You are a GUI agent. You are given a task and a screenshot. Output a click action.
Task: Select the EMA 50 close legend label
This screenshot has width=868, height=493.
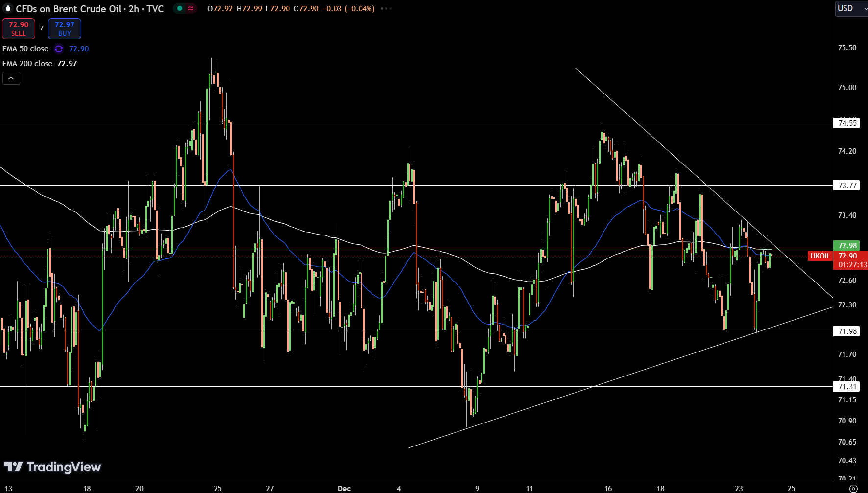[25, 49]
